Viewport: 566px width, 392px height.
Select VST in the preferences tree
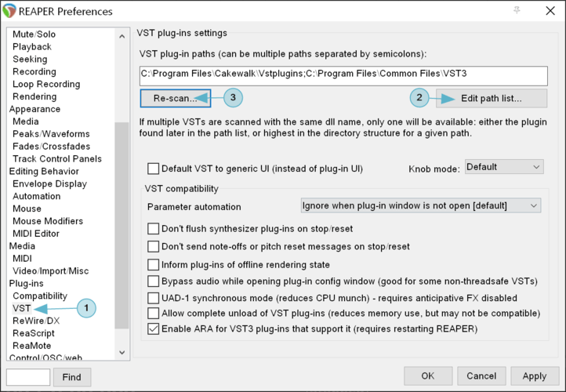[x=22, y=308]
